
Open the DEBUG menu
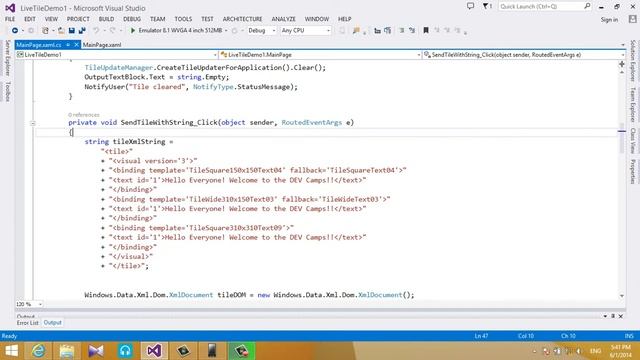tap(132, 19)
